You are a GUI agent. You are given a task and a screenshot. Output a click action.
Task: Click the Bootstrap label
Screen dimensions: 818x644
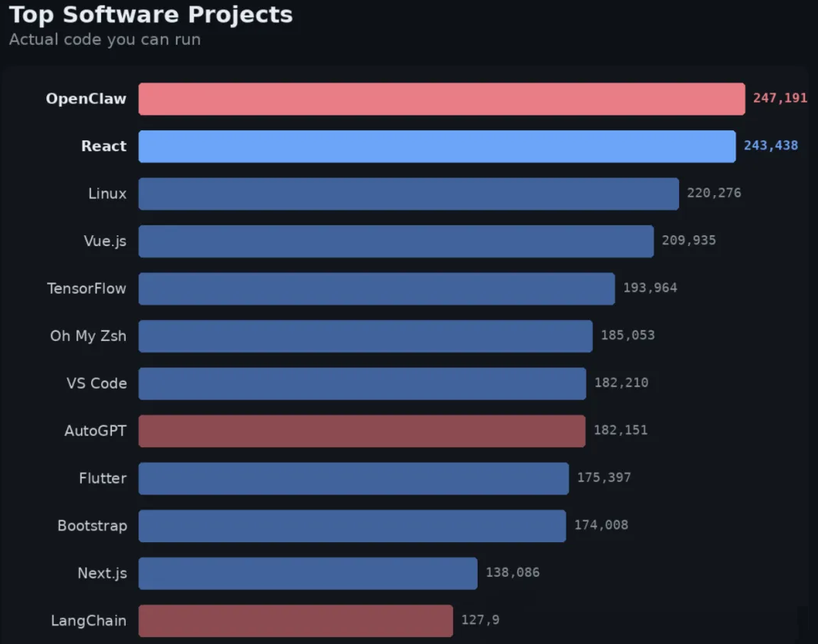click(93, 526)
